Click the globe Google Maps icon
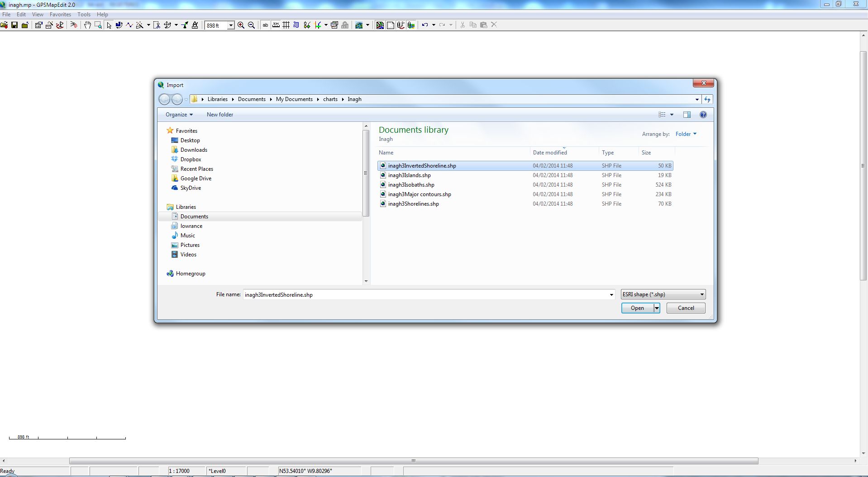Image resolution: width=868 pixels, height=477 pixels. pyautogui.click(x=359, y=25)
